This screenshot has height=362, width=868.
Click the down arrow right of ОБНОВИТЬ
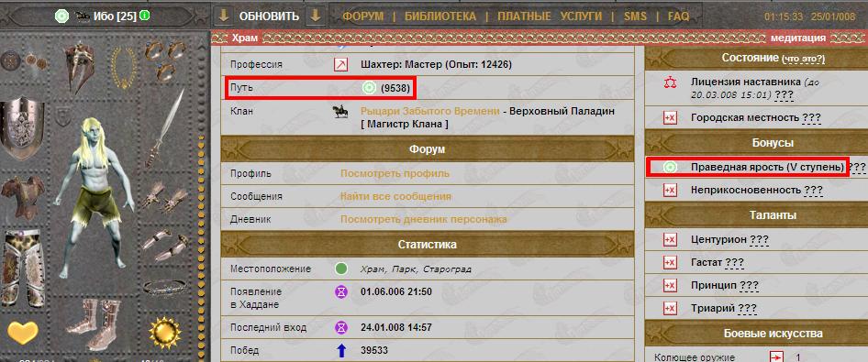tap(315, 16)
